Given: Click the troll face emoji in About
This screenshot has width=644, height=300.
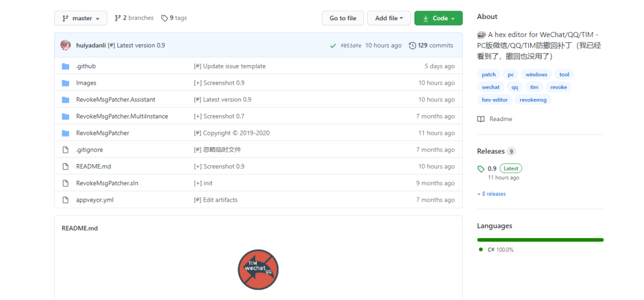Looking at the screenshot, I should [481, 34].
